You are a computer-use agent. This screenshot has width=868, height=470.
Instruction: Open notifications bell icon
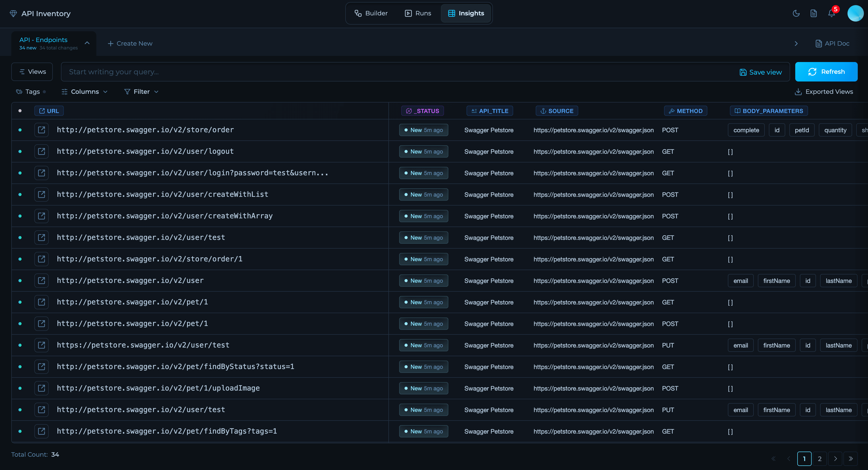pos(831,14)
